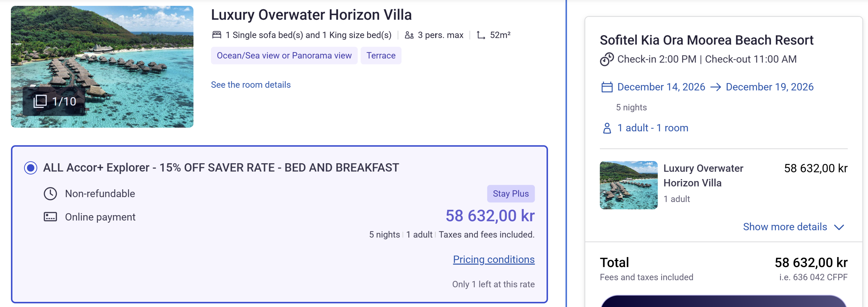Open the photo gallery icon showing 1/10

point(40,101)
